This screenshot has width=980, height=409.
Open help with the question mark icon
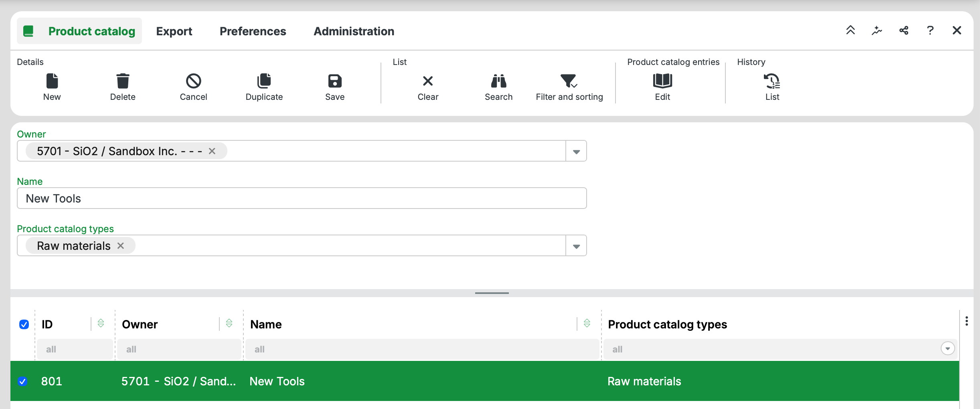(930, 30)
